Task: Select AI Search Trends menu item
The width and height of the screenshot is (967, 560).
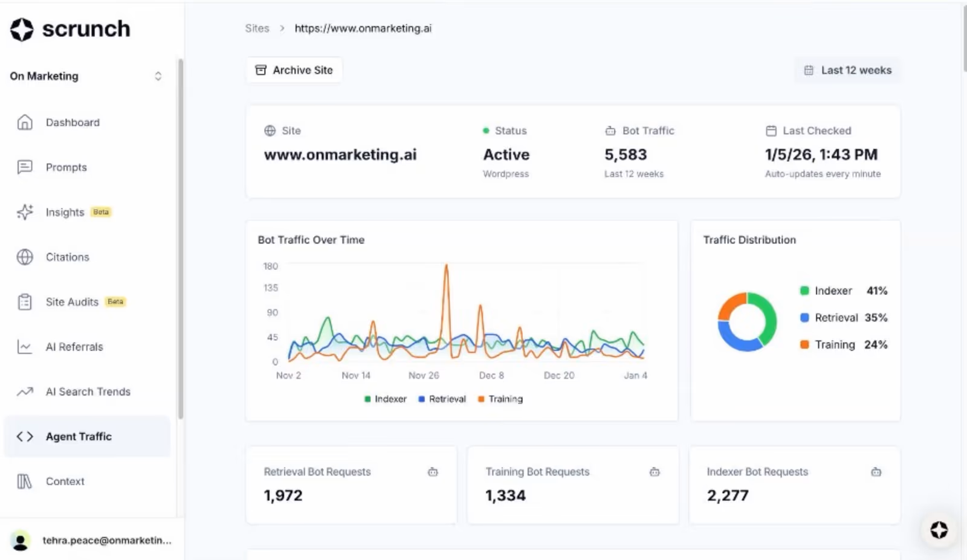Action: [x=86, y=391]
